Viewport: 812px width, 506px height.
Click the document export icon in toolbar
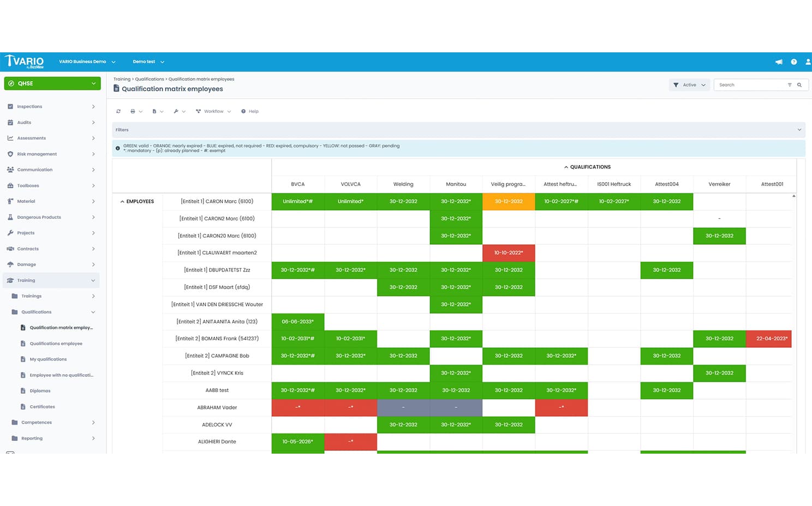click(x=155, y=111)
